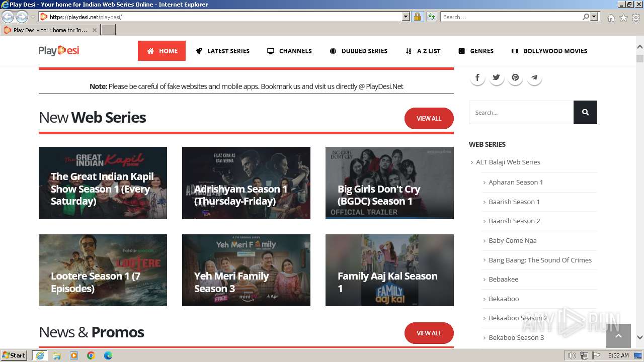Focus the browser URL address field
Image resolution: width=644 pixels, height=362 pixels.
pyautogui.click(x=220, y=17)
